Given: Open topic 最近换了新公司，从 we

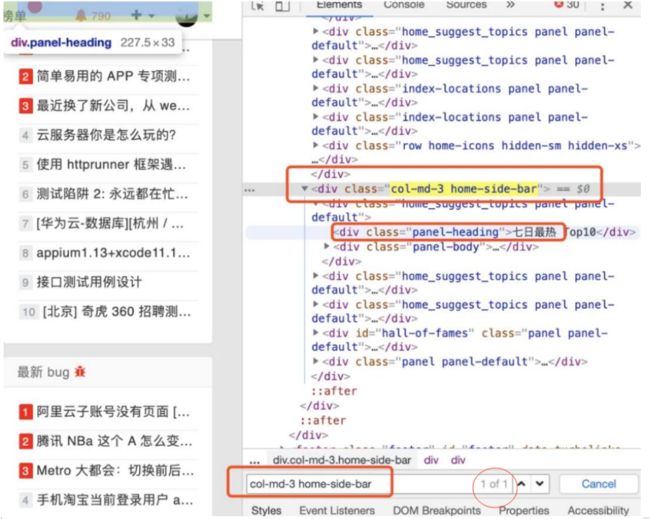Looking at the screenshot, I should click(x=113, y=106).
